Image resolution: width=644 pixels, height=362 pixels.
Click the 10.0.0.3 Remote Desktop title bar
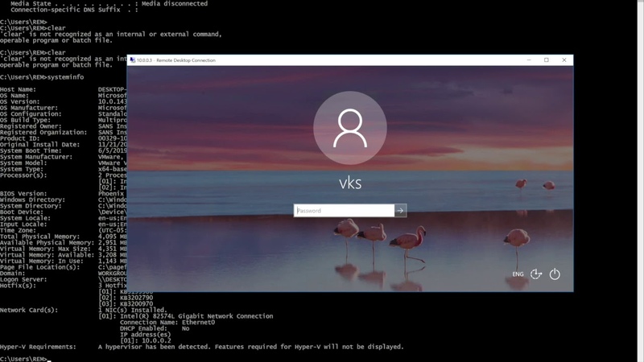tap(322, 60)
